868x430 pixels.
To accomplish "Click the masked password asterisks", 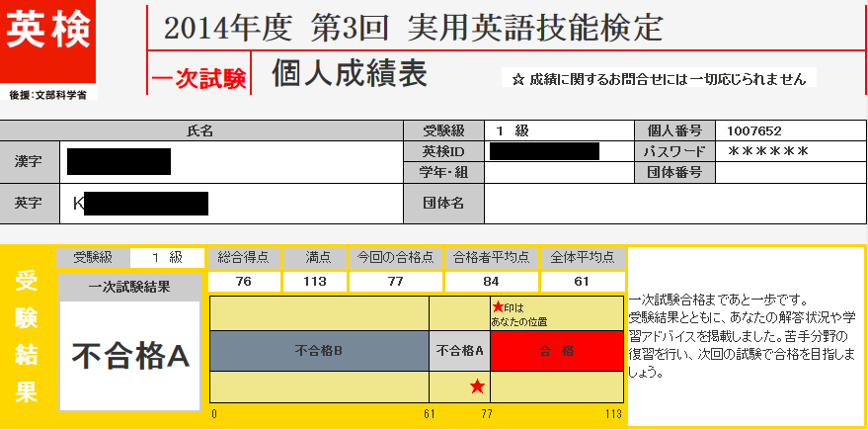I will [x=769, y=151].
